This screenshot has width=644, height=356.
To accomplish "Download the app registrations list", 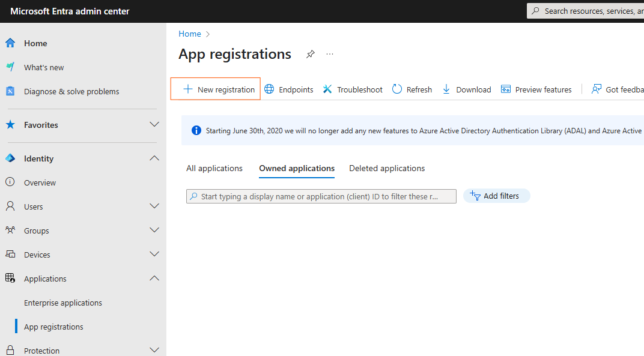I will pyautogui.click(x=467, y=89).
